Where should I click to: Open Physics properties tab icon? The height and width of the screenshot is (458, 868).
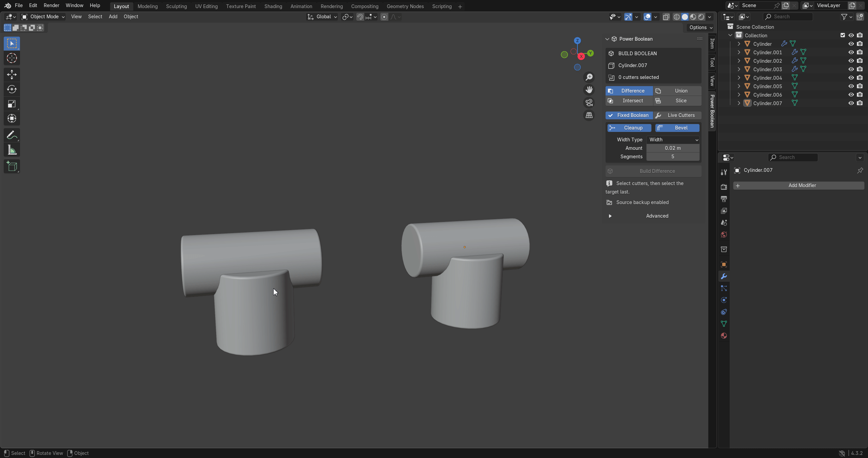click(x=724, y=300)
